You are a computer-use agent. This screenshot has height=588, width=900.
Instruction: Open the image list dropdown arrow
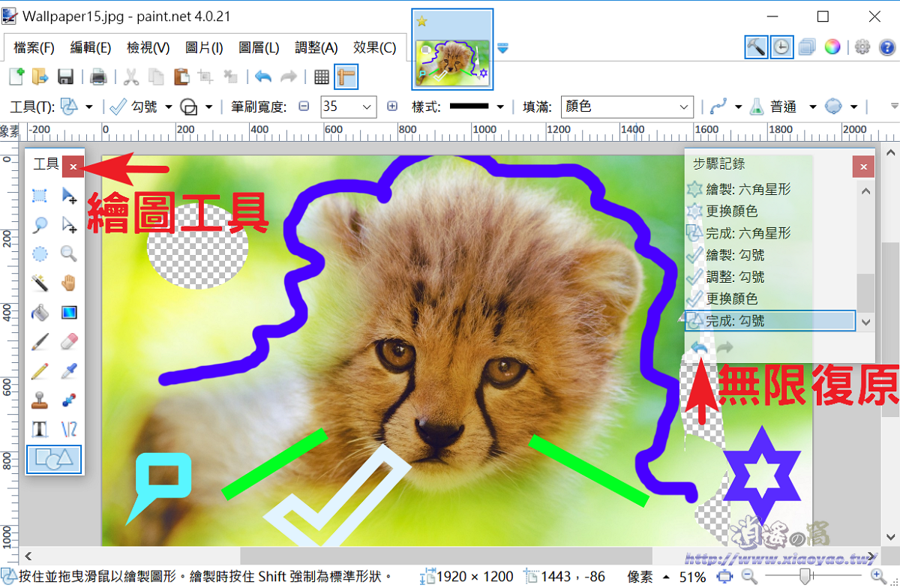click(x=502, y=48)
